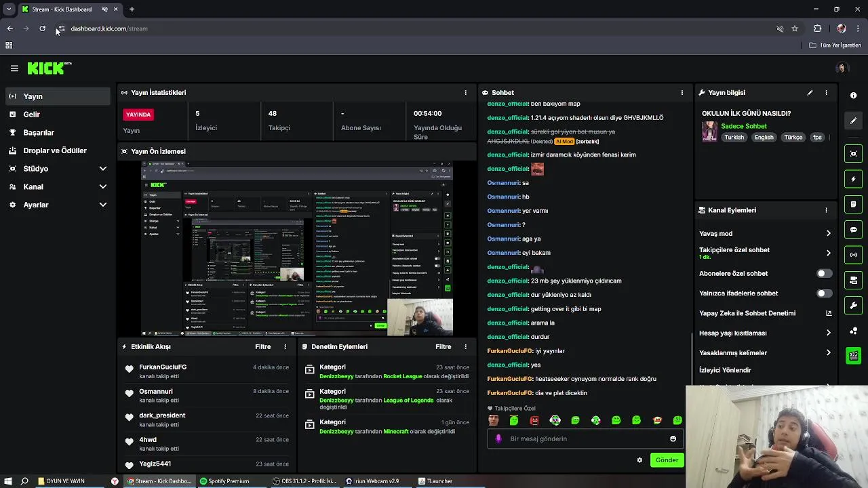Open external link icon of Yapay Zeka ile Sohbet Denetimi
The width and height of the screenshot is (868, 488).
click(828, 313)
